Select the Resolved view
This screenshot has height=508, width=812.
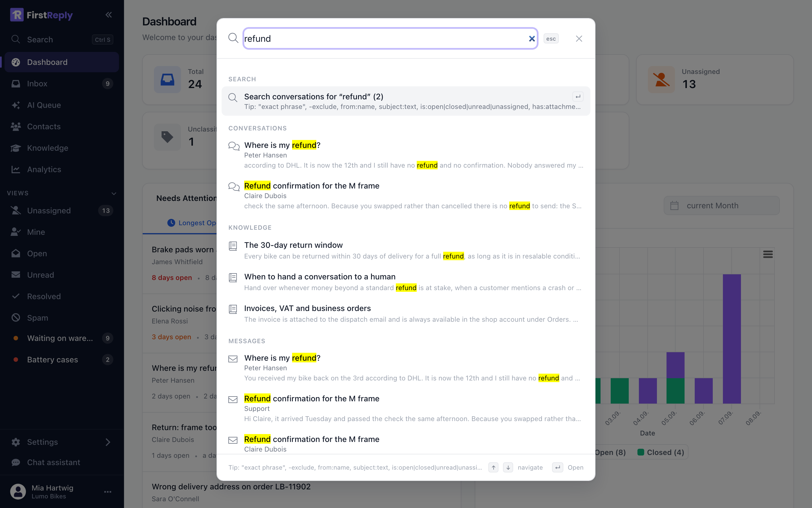tap(62, 297)
